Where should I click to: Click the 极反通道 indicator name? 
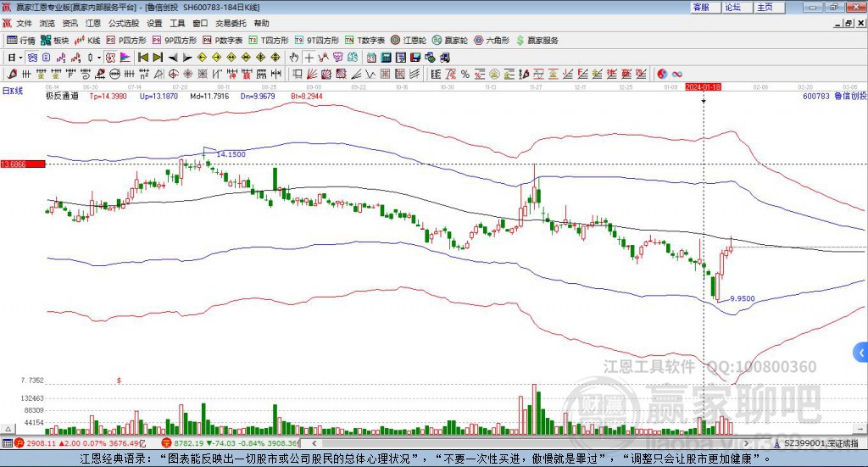coord(62,96)
